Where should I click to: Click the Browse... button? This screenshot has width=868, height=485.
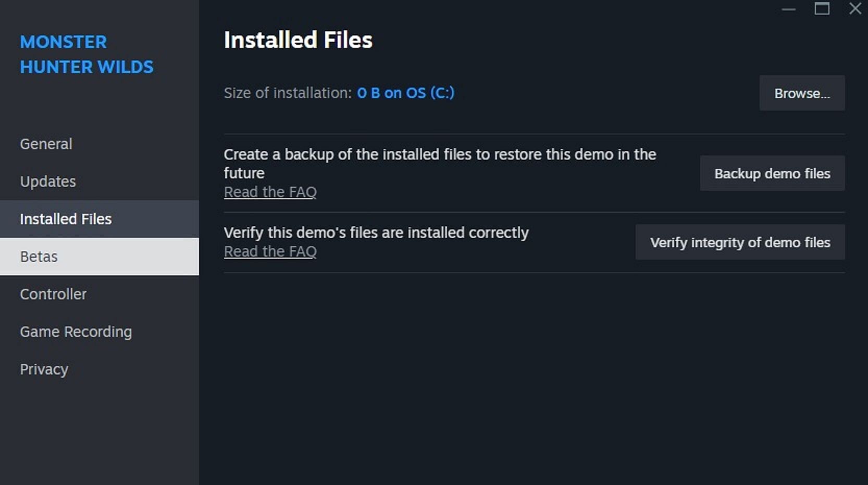[802, 93]
